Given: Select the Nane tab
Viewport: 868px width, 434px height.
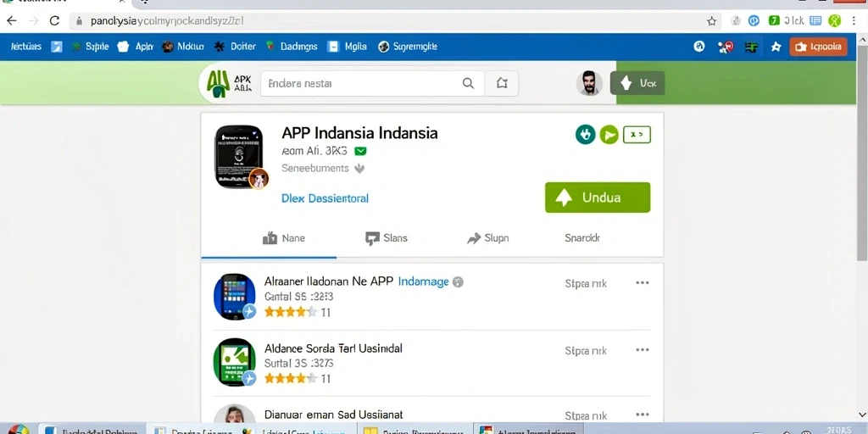Looking at the screenshot, I should tap(283, 238).
